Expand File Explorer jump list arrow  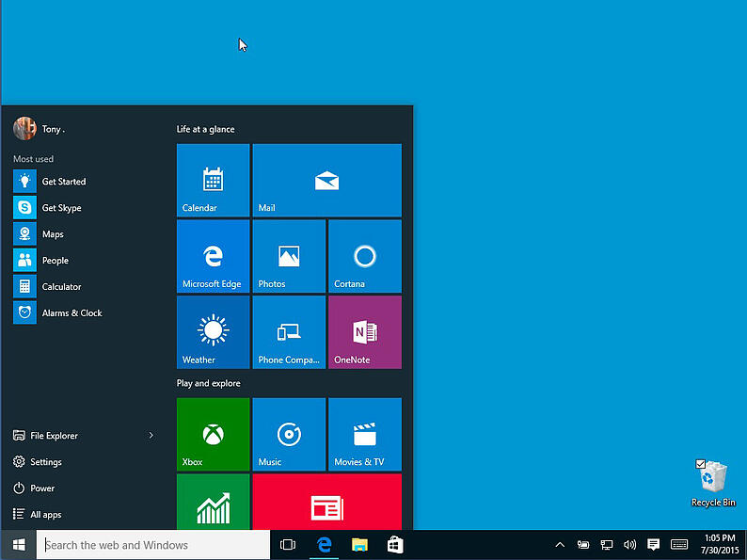pyautogui.click(x=151, y=435)
